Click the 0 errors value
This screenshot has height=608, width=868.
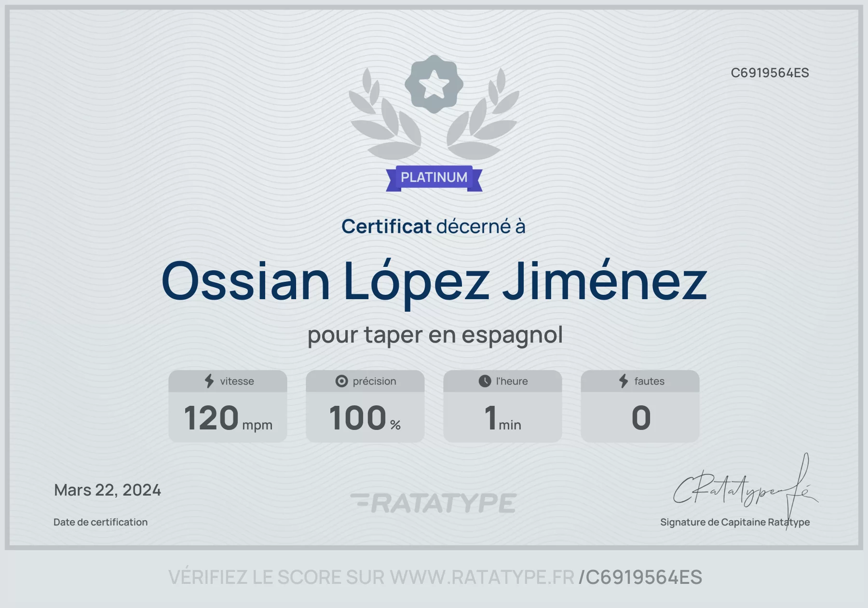[641, 418]
